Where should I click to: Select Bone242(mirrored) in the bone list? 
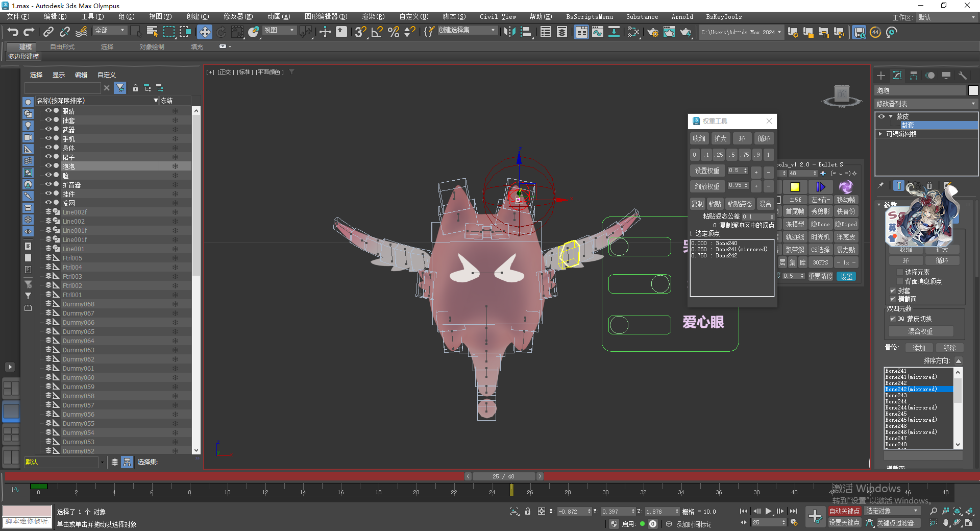coord(919,389)
